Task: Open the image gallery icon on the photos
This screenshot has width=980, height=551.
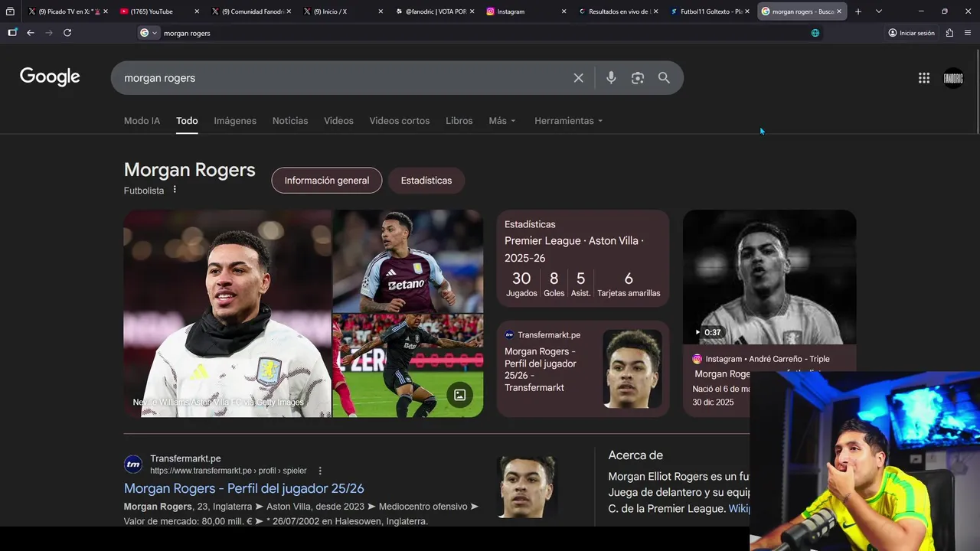Action: point(459,395)
